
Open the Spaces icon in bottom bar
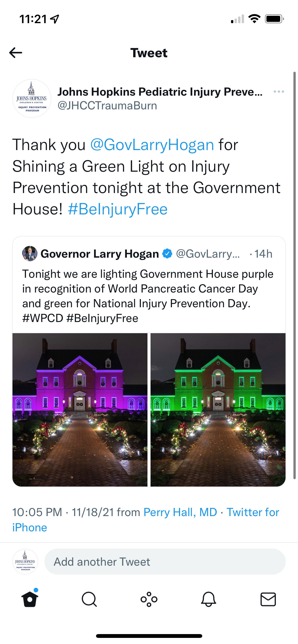(x=149, y=599)
